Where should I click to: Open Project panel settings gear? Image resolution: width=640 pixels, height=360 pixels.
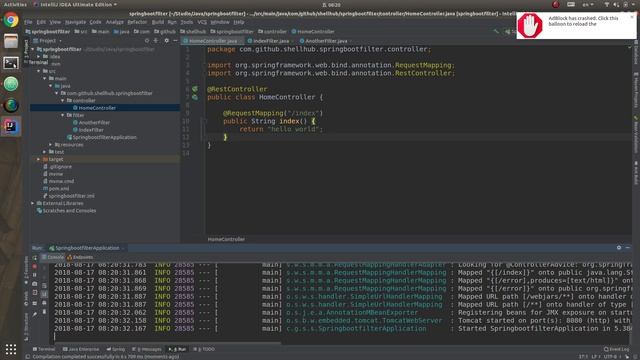167,41
